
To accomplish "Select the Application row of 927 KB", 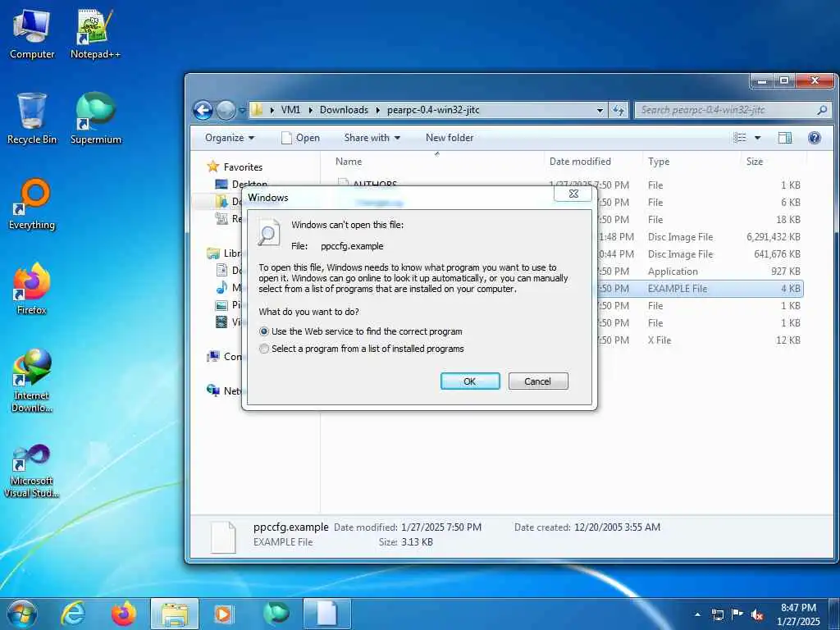I will click(701, 272).
